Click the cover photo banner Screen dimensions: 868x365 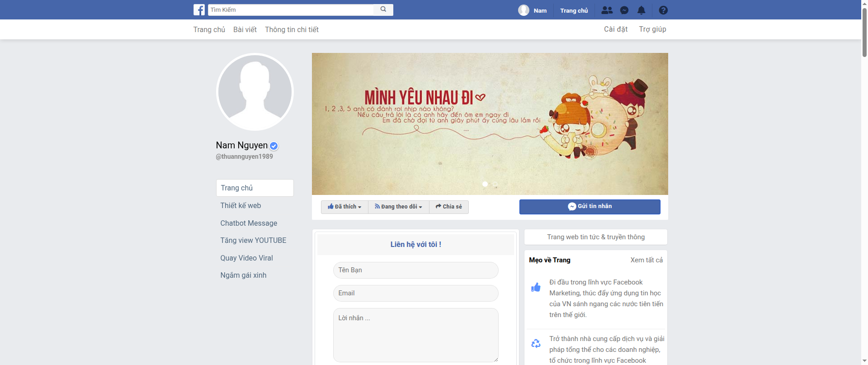[x=490, y=124]
